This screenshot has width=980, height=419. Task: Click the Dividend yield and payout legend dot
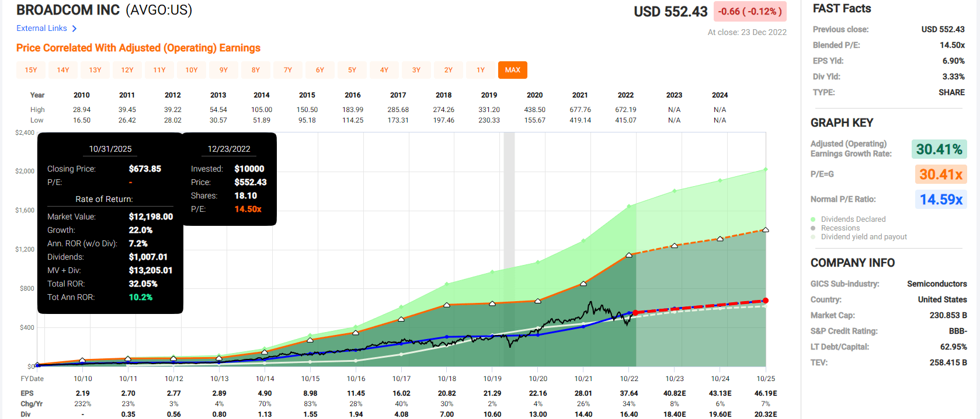click(x=813, y=237)
